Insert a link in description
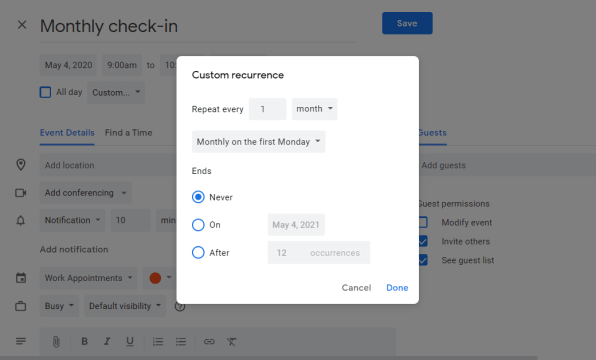The image size is (596, 360). [209, 342]
